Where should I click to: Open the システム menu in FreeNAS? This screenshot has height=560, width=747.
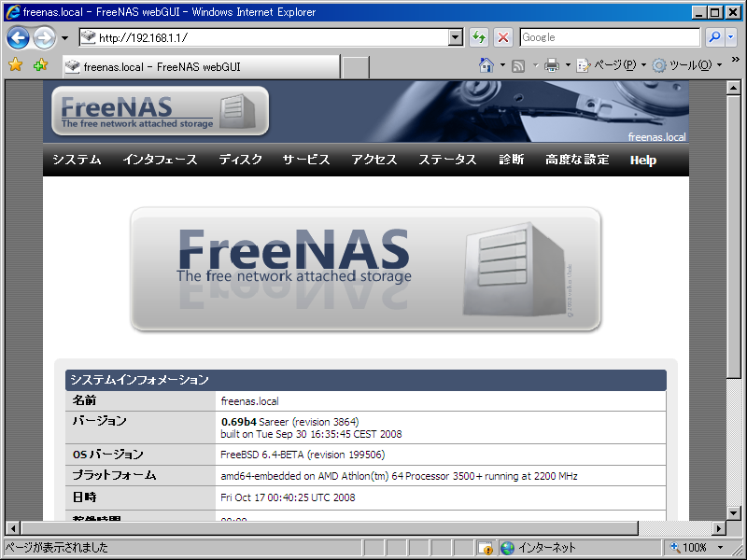[x=77, y=160]
